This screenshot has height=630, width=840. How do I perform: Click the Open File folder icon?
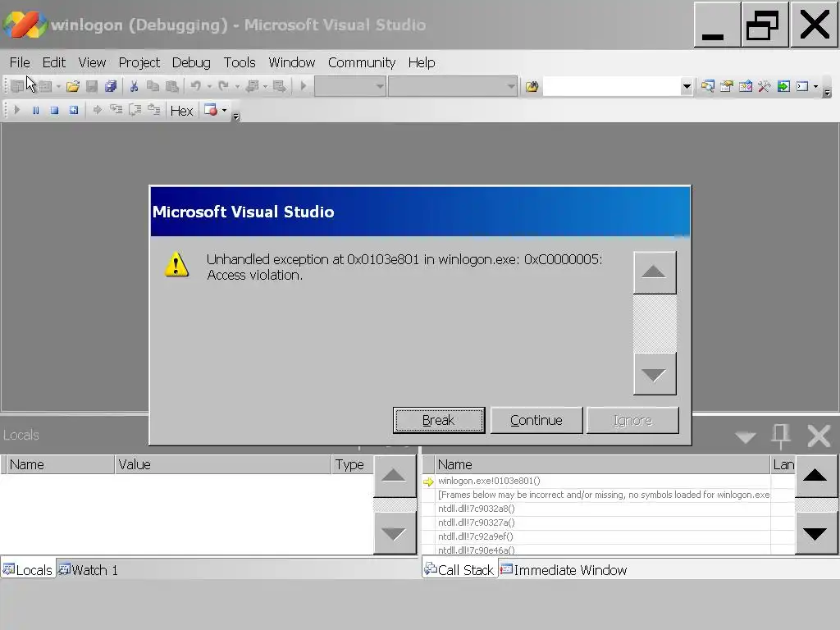(73, 86)
